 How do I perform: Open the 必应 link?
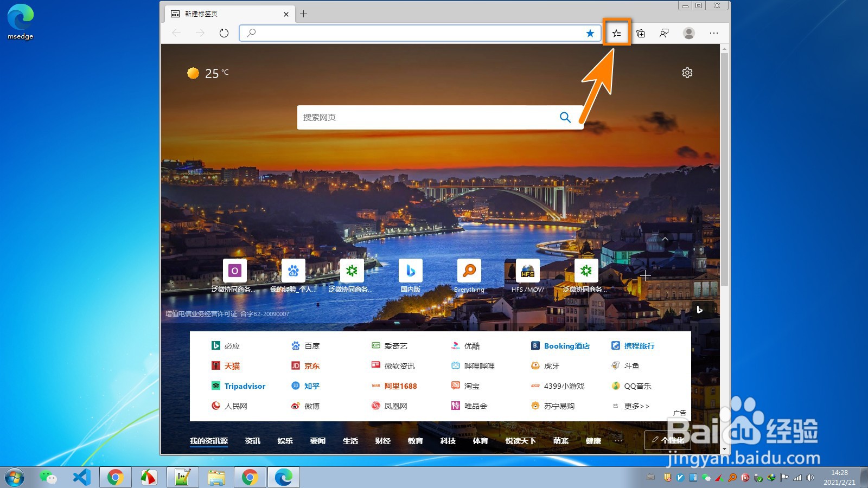coord(226,346)
